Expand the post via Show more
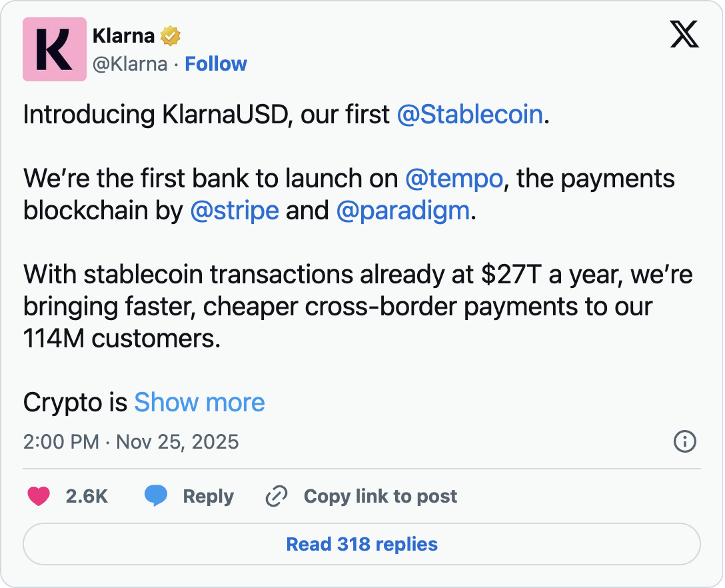725x588 pixels. (x=199, y=402)
